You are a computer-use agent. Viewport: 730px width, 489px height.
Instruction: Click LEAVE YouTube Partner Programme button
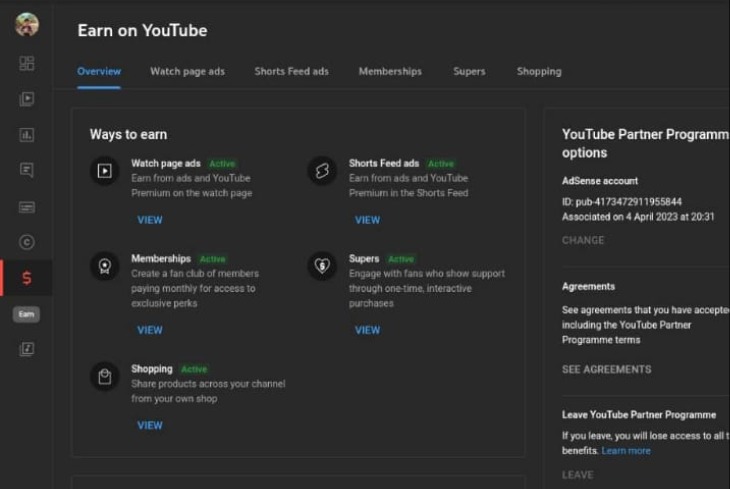pos(578,475)
